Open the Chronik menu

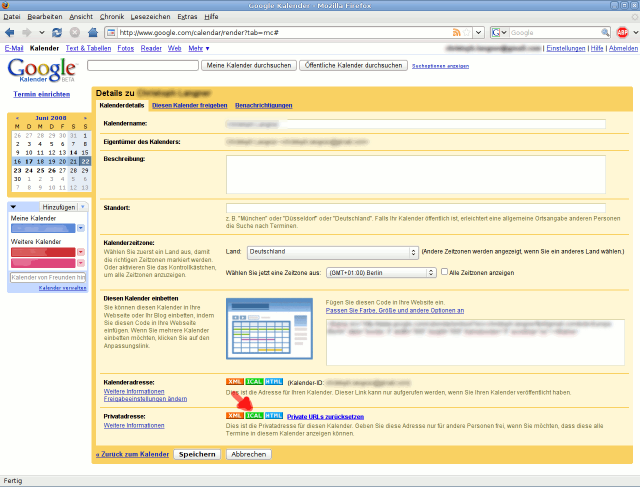pos(112,17)
